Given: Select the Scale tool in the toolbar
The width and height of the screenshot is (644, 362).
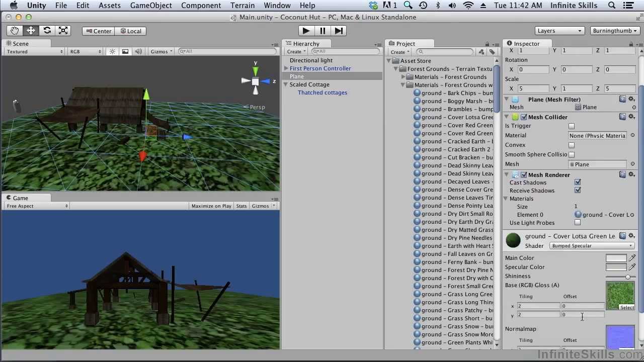Looking at the screenshot, I should click(x=63, y=31).
